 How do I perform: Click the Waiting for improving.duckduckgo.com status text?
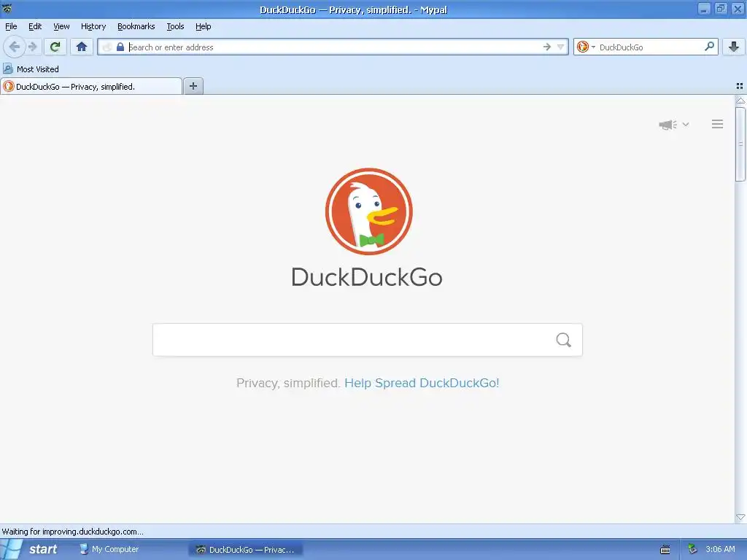[x=72, y=532]
